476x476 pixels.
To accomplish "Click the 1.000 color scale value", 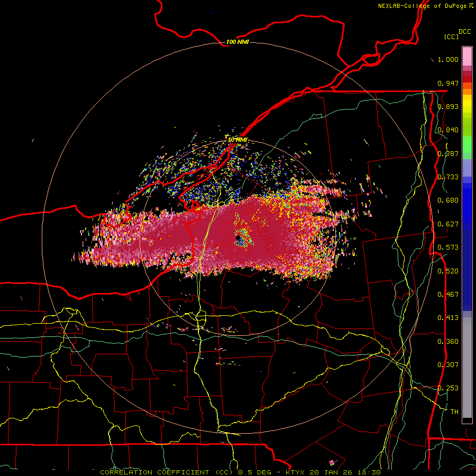I will [448, 59].
